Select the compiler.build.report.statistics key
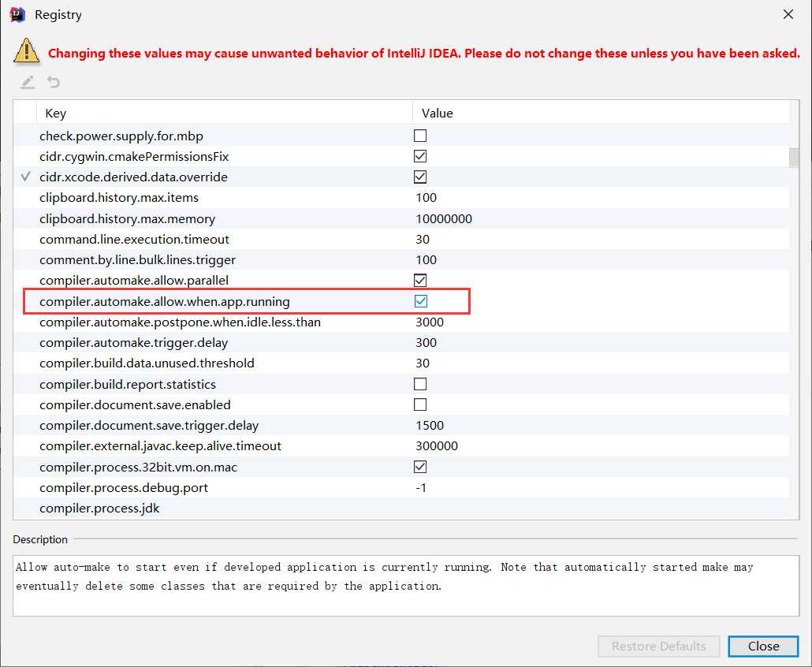812x667 pixels. 128,384
